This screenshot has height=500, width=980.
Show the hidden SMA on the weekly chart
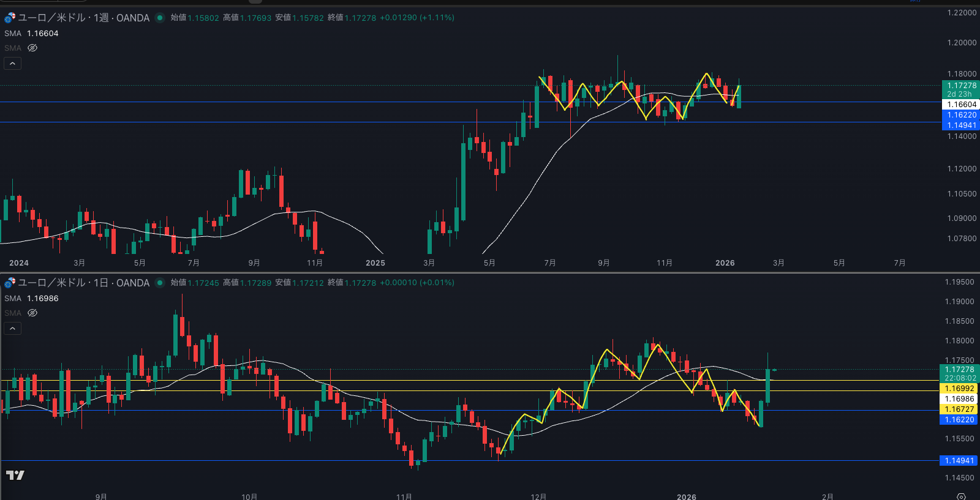32,48
